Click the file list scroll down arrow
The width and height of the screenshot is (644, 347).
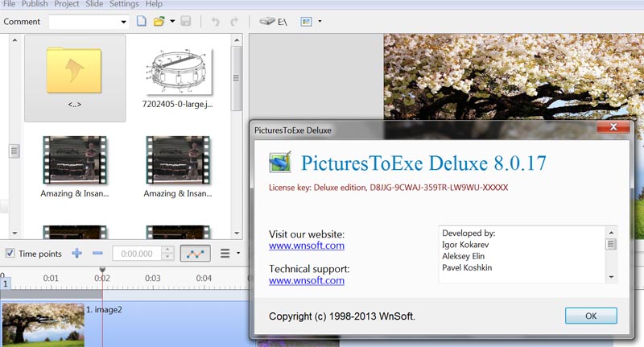[x=237, y=233]
